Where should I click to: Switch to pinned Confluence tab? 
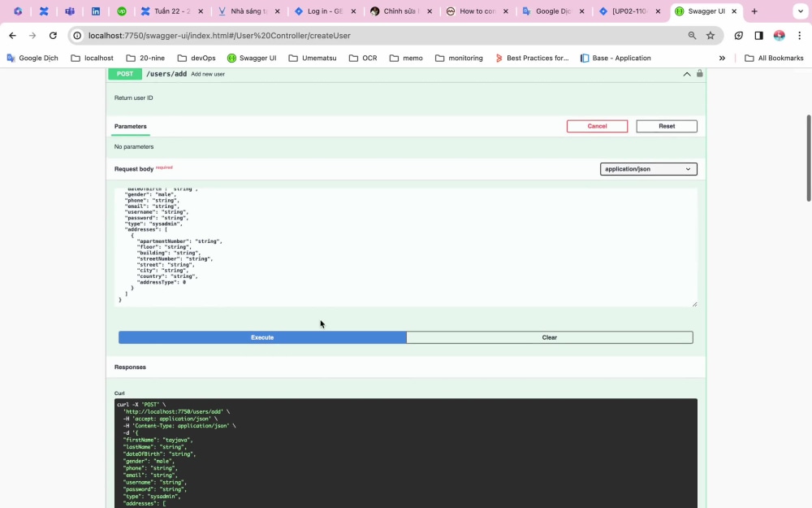pos(44,11)
